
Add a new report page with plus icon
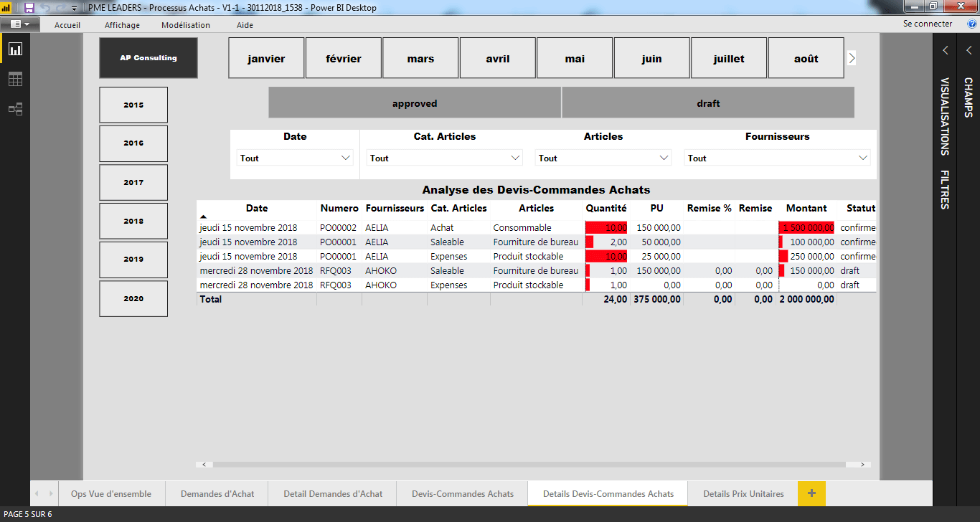point(811,493)
